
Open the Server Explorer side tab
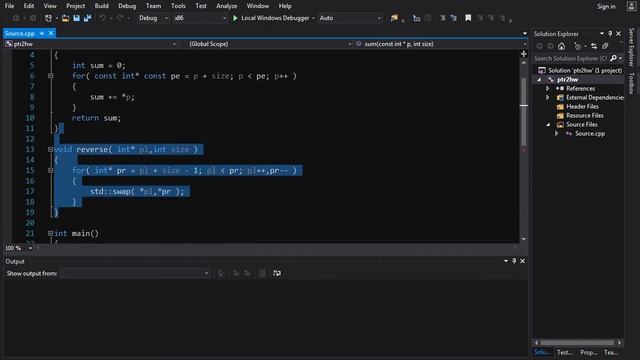pyautogui.click(x=631, y=47)
